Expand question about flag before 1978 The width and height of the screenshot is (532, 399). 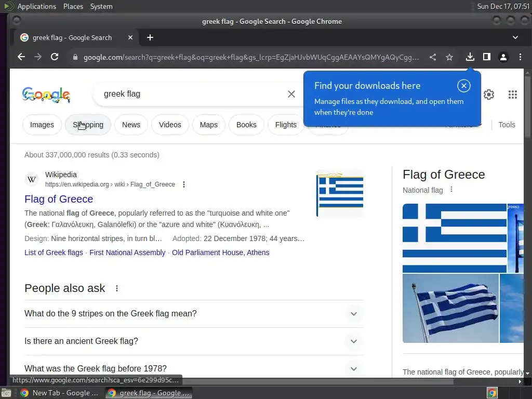[194, 368]
